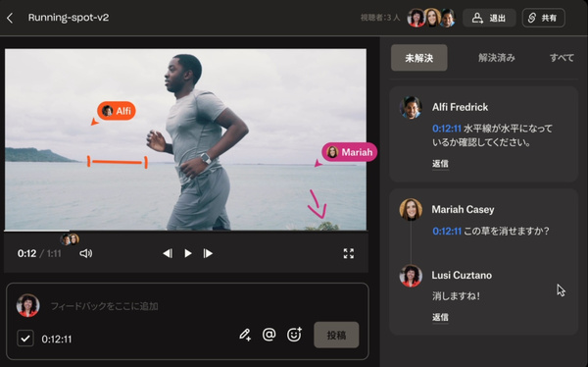This screenshot has width=588, height=367.
Task: Step forward one frame
Action: pyautogui.click(x=208, y=253)
